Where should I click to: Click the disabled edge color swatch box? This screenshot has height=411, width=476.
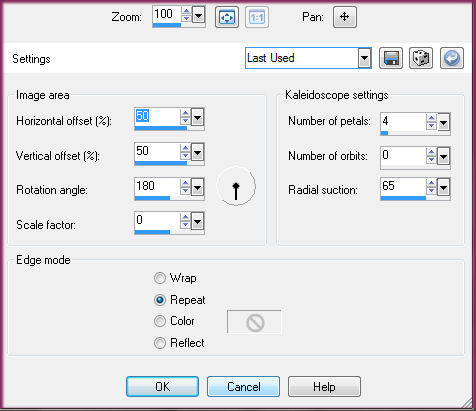tap(254, 322)
